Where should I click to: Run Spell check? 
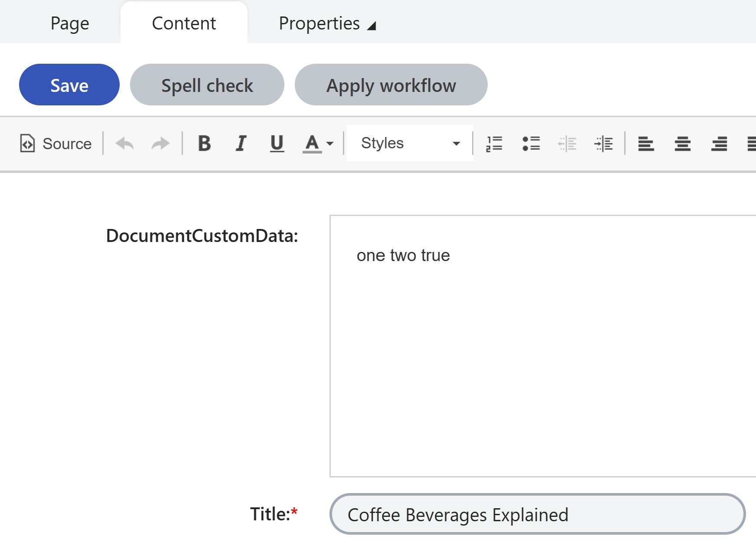[207, 85]
